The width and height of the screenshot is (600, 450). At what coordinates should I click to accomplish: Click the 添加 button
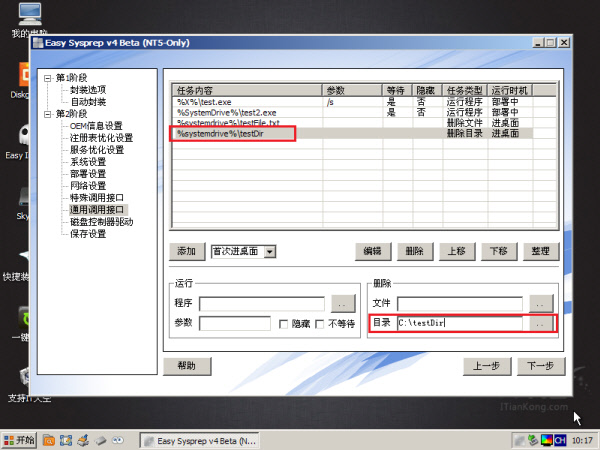click(187, 251)
